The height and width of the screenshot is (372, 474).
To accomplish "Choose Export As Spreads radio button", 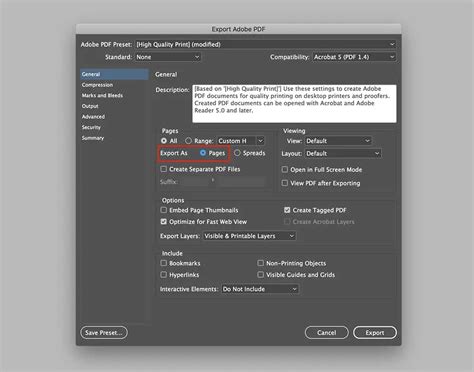I will [237, 153].
